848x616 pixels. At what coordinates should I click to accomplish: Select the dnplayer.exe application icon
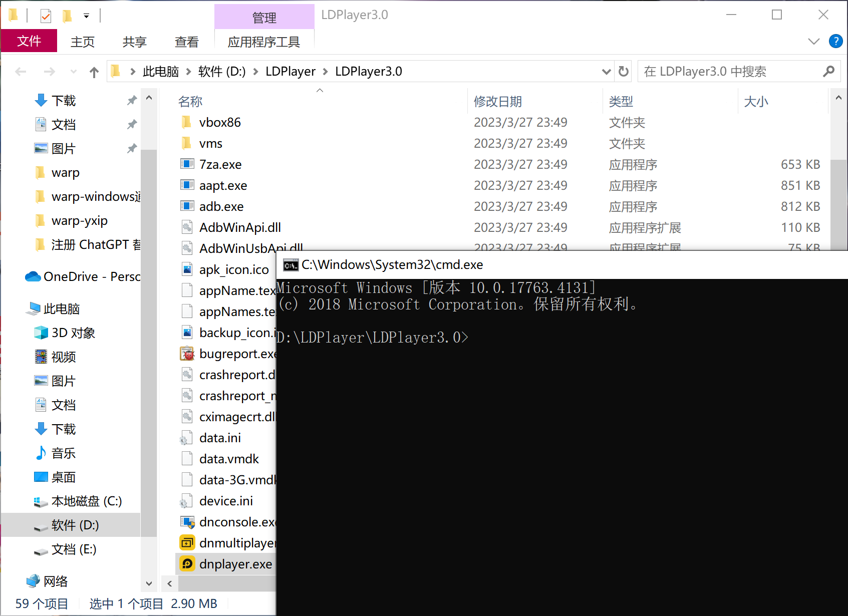187,564
